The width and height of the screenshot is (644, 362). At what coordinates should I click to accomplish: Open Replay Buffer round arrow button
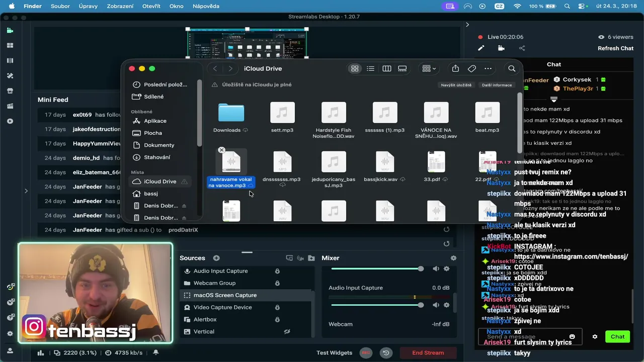(x=386, y=353)
